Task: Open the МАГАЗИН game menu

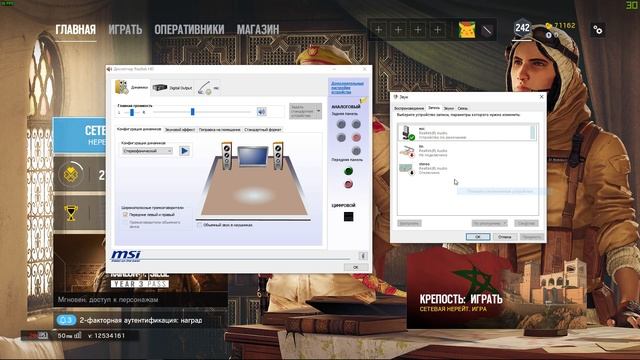Action: click(258, 29)
